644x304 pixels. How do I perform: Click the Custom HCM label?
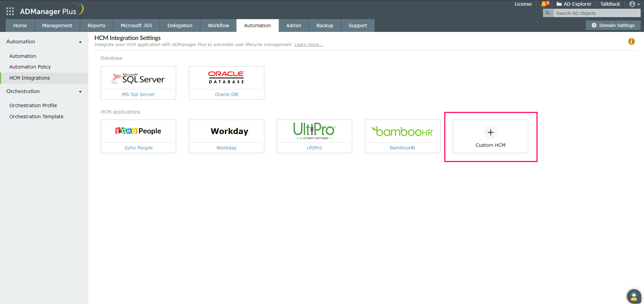(490, 145)
